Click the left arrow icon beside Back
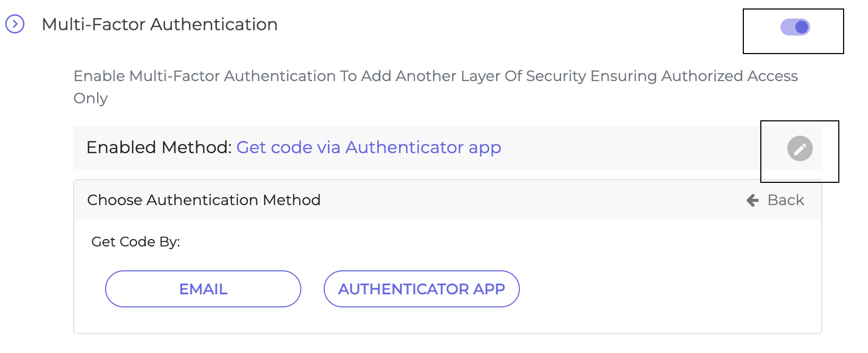Screen dimensions: 868x353 (752, 200)
